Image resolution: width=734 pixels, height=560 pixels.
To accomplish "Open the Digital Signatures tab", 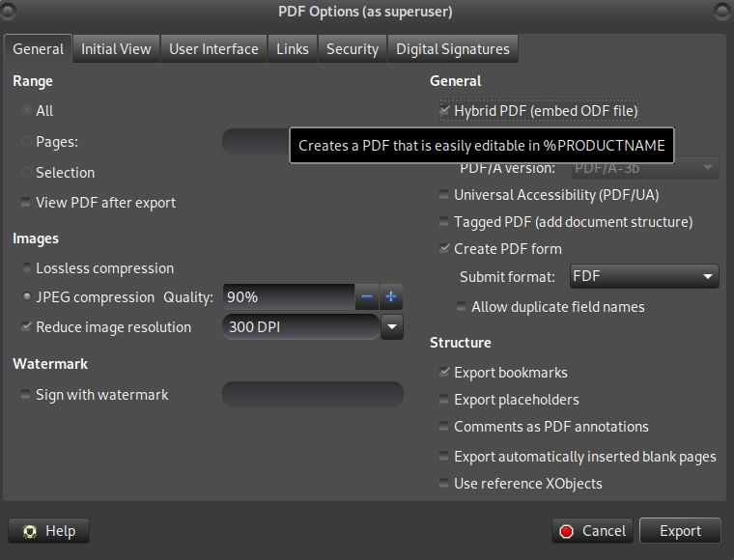I will pyautogui.click(x=453, y=48).
